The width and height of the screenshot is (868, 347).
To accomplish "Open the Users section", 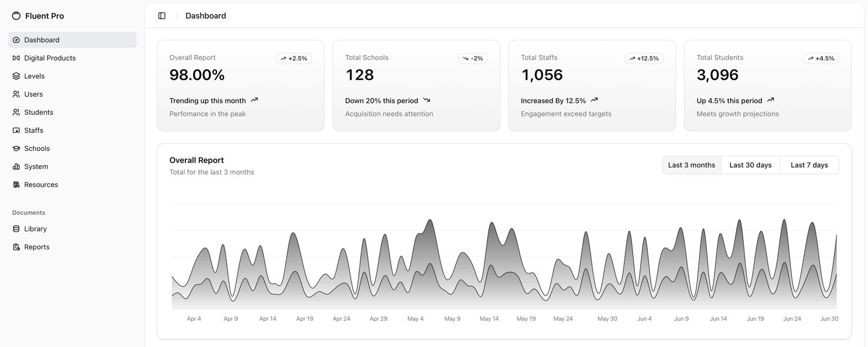I will [x=72, y=94].
